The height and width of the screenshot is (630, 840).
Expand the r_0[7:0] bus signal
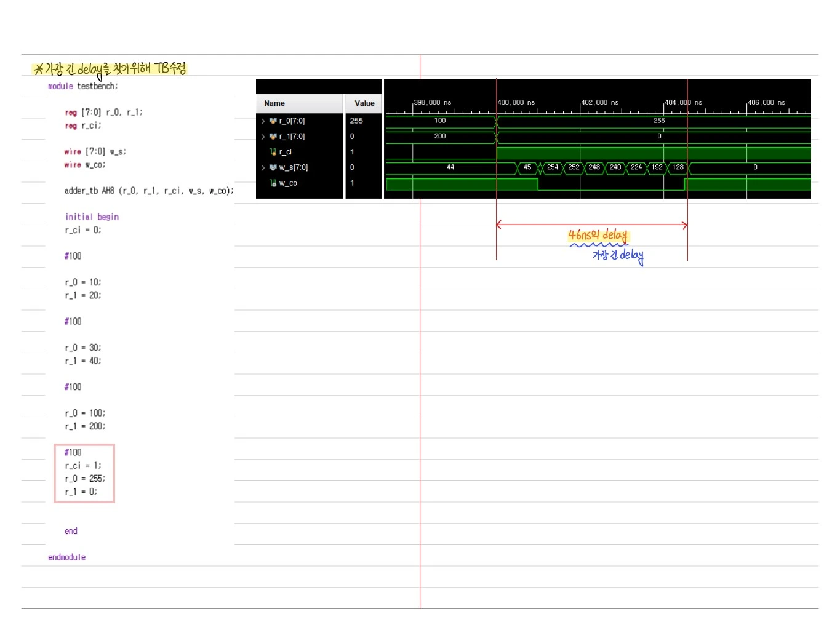(263, 121)
